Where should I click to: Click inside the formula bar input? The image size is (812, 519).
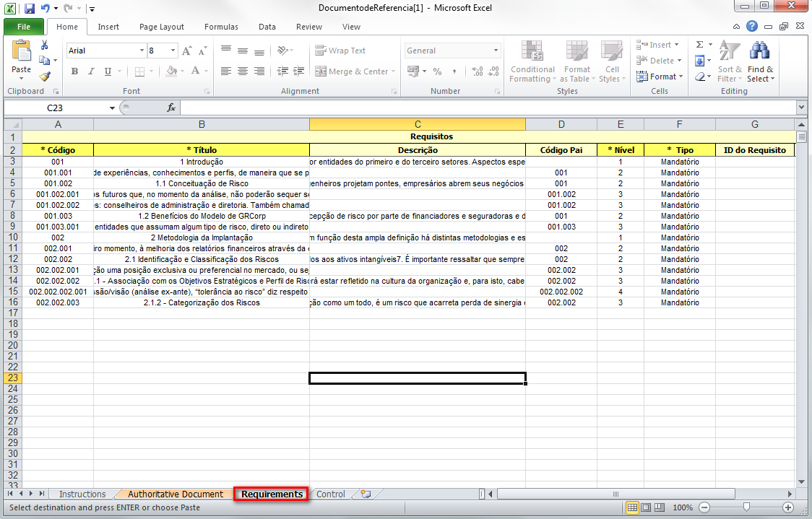click(488, 108)
